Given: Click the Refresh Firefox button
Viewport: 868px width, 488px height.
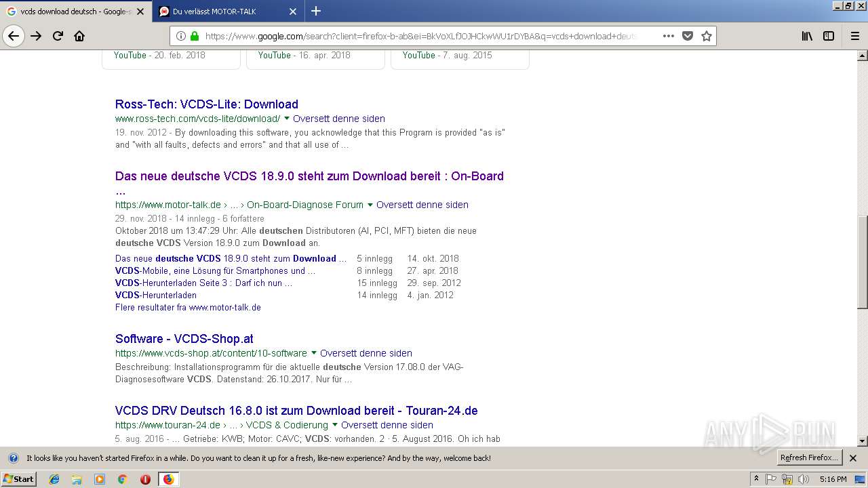Looking at the screenshot, I should (x=810, y=457).
